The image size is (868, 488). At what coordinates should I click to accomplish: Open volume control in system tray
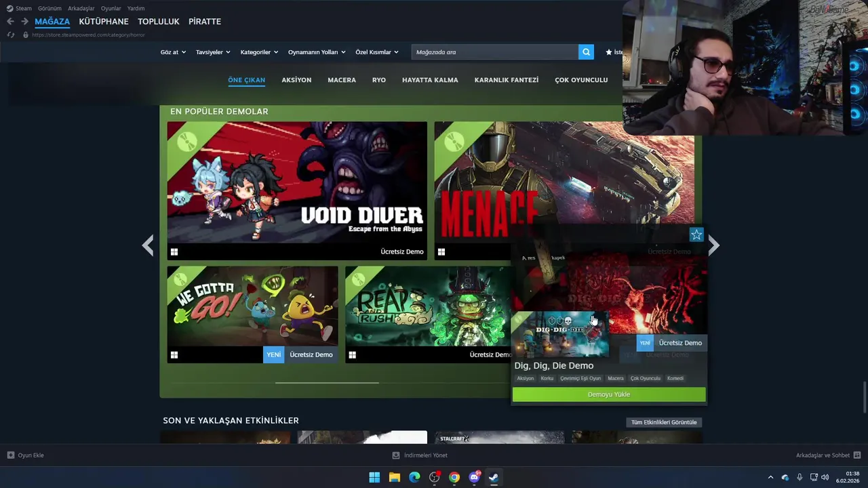825,478
